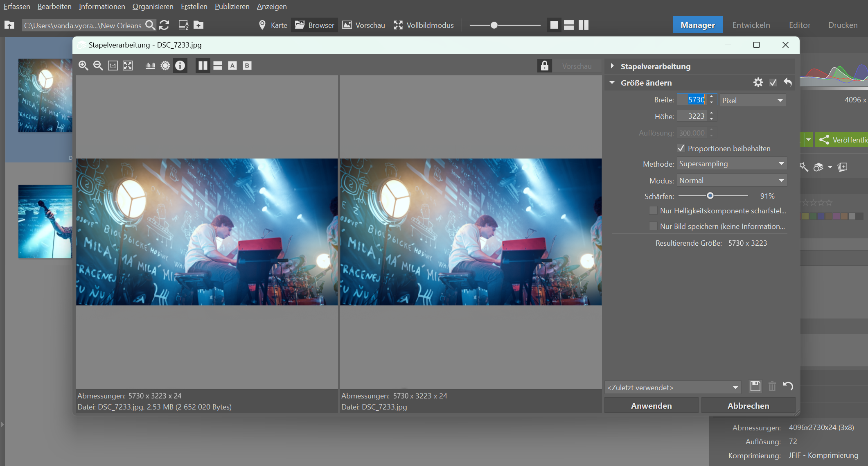Toggle Proportionen beibehalten checkbox
Image resolution: width=868 pixels, height=466 pixels.
[x=681, y=148]
